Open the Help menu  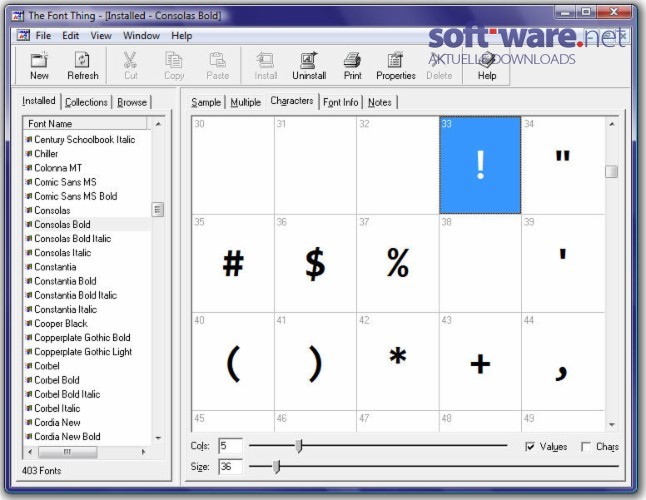(x=182, y=36)
